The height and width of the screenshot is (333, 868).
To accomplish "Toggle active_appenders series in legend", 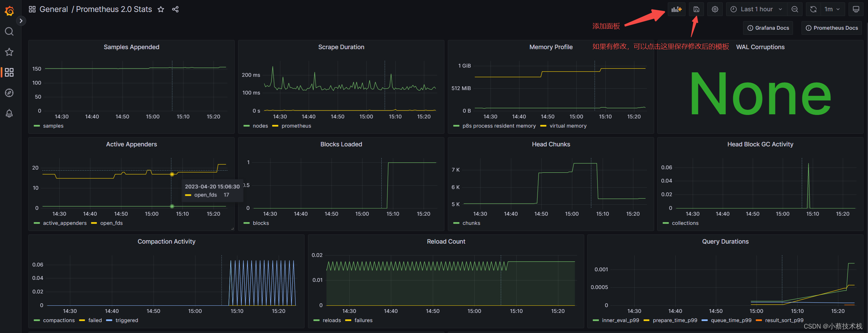I will click(65, 223).
